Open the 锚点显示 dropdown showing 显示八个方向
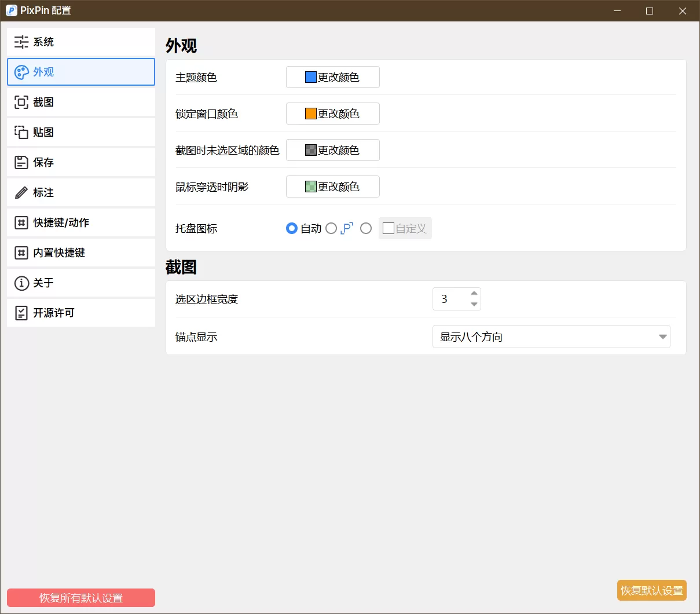This screenshot has height=614, width=700. (550, 337)
